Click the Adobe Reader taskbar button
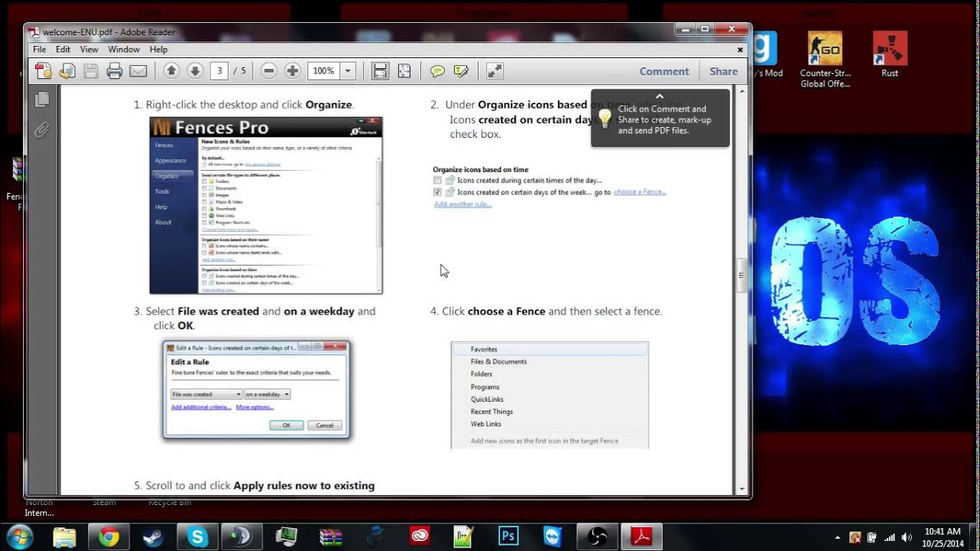The width and height of the screenshot is (980, 551). click(641, 536)
